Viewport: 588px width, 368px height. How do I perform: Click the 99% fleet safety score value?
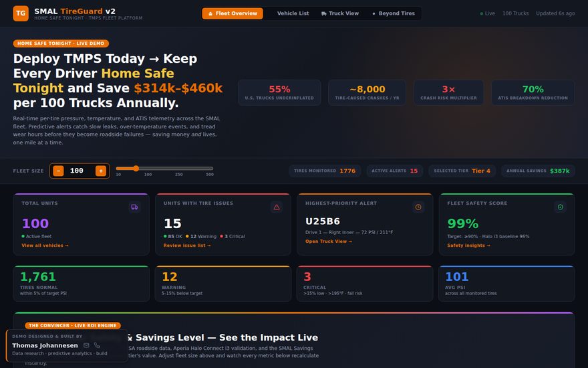coord(463,223)
